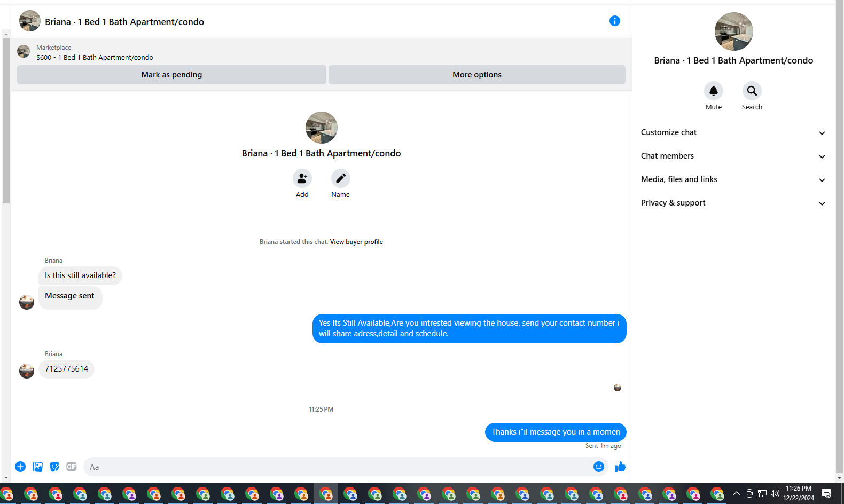Switch to the highlighted active Chrome taskbar window

(326, 494)
